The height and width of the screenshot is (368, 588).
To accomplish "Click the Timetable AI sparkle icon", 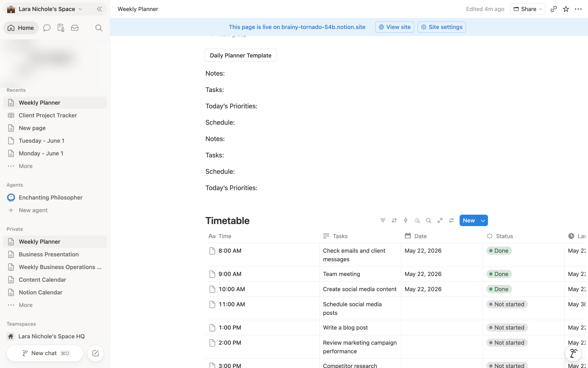I will tap(417, 221).
